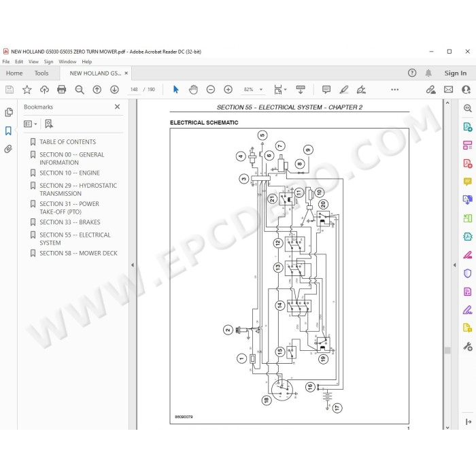This screenshot has height=476, width=476.
Task: Open TABLE OF CONTENTS bookmark
Action: (x=67, y=142)
